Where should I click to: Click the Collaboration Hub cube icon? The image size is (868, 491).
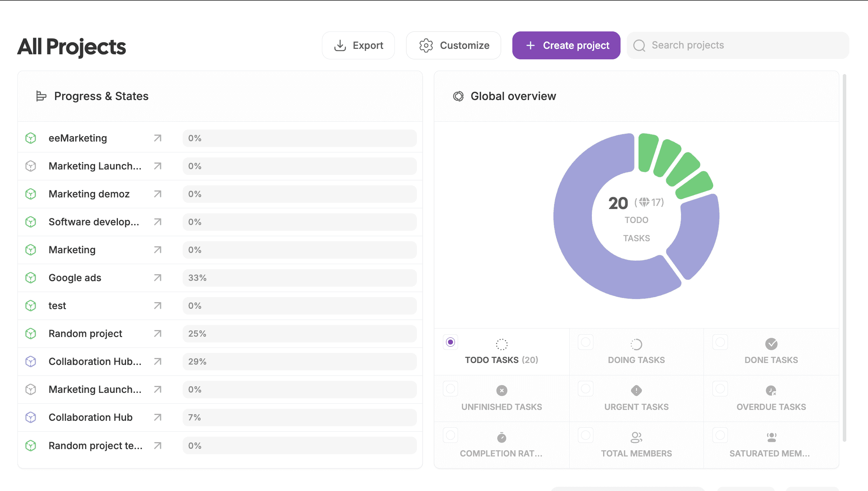[31, 417]
